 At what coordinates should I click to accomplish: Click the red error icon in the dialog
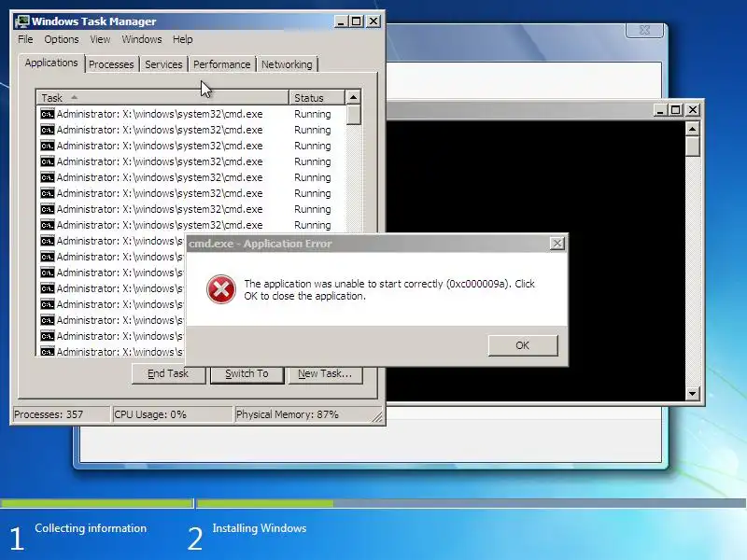pos(221,289)
